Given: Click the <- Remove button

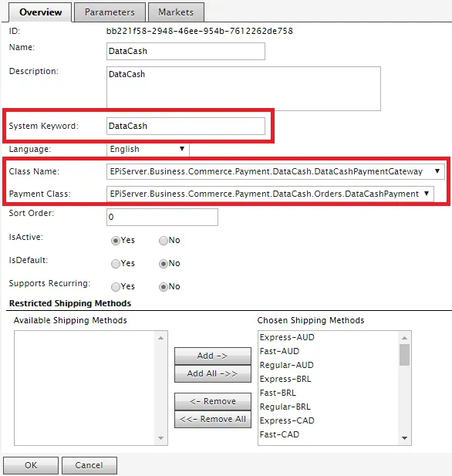Looking at the screenshot, I should coord(212,401).
